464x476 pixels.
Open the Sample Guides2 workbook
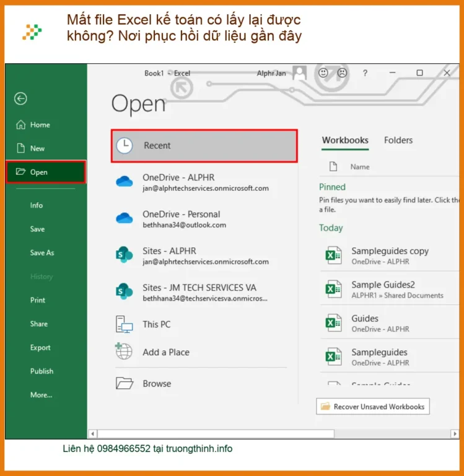click(x=390, y=289)
